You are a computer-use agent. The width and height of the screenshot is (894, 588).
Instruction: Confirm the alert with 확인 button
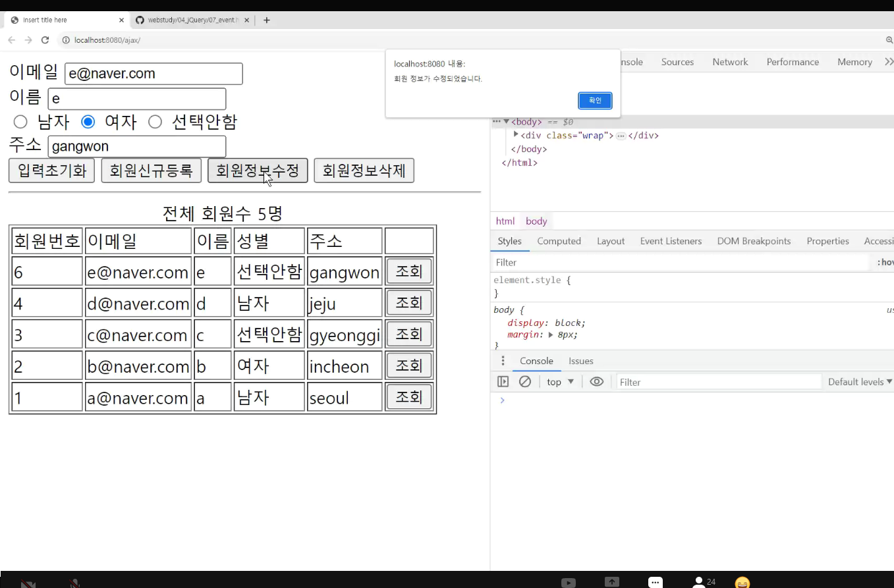click(595, 101)
